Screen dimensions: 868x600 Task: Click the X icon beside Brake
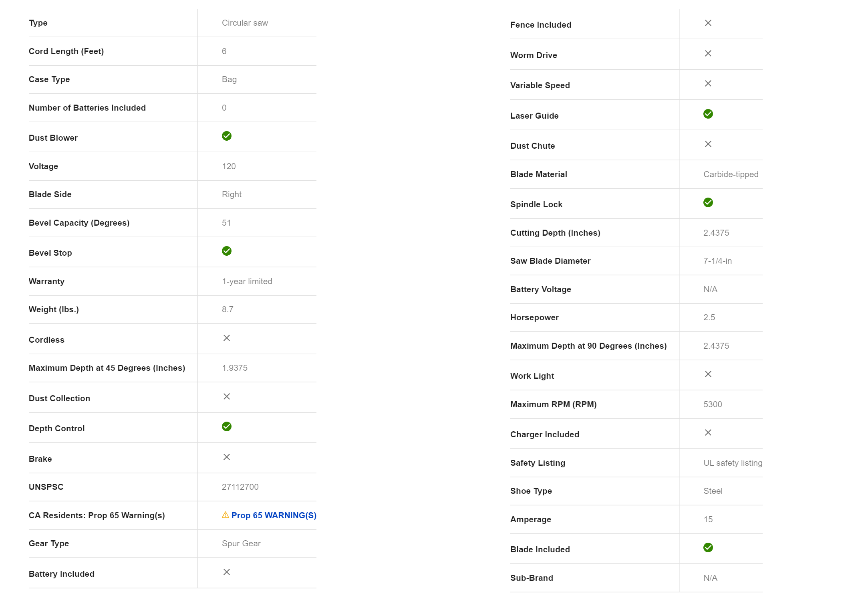[227, 457]
